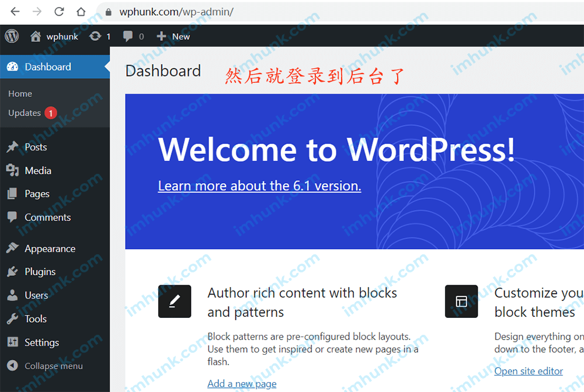
Task: Click the browser back arrow
Action: pyautogui.click(x=15, y=12)
